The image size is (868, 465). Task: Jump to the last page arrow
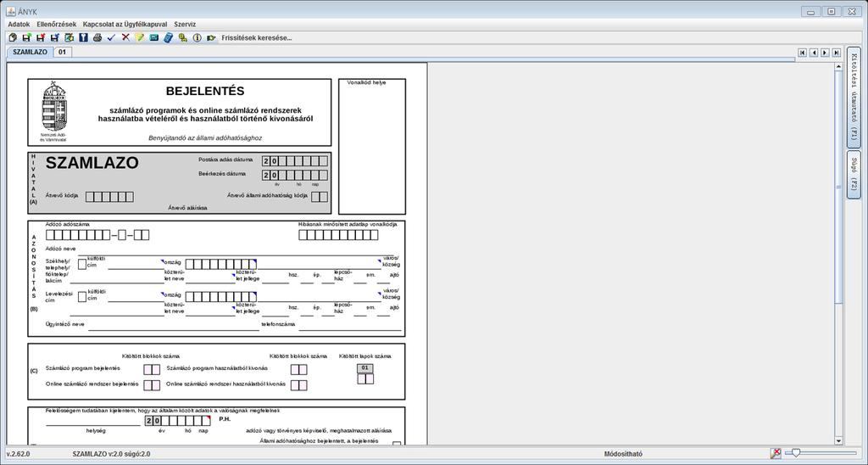coord(837,53)
